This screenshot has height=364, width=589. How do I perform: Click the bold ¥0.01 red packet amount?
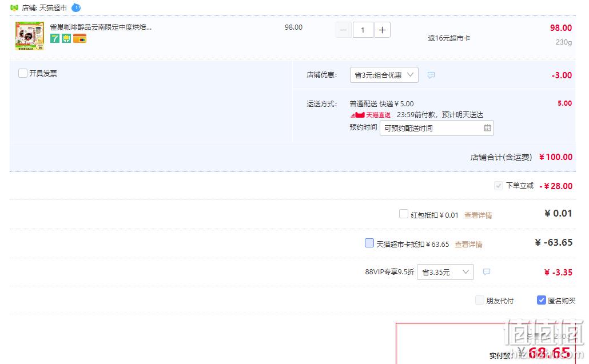[558, 213]
